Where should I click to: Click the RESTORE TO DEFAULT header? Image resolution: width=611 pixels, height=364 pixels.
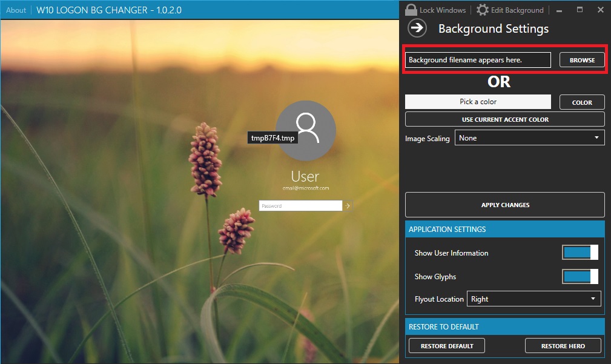[505, 326]
